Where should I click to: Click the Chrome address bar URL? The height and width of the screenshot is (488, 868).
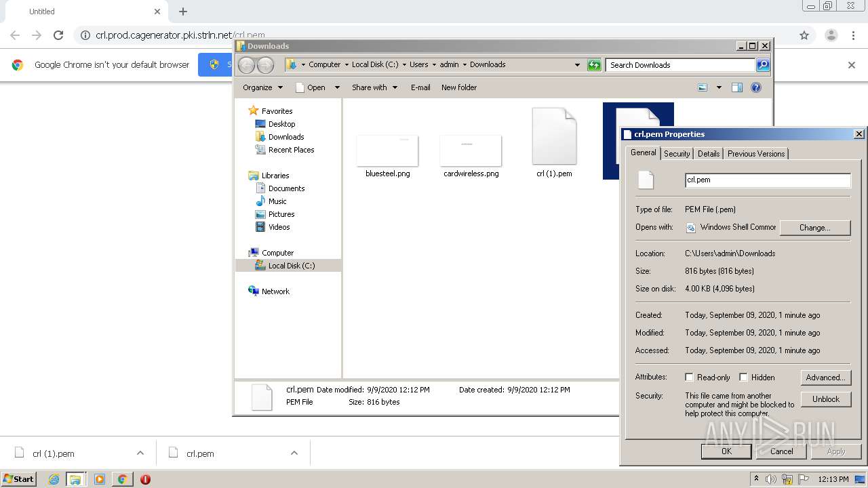(x=180, y=35)
